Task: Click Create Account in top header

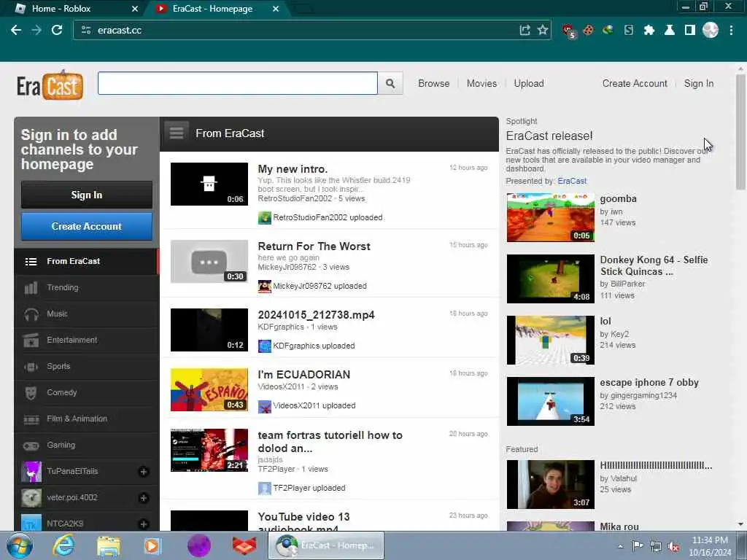Action: (x=635, y=83)
